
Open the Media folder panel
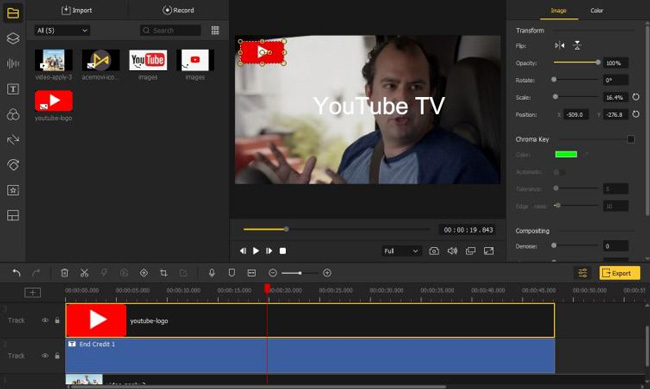pyautogui.click(x=13, y=13)
